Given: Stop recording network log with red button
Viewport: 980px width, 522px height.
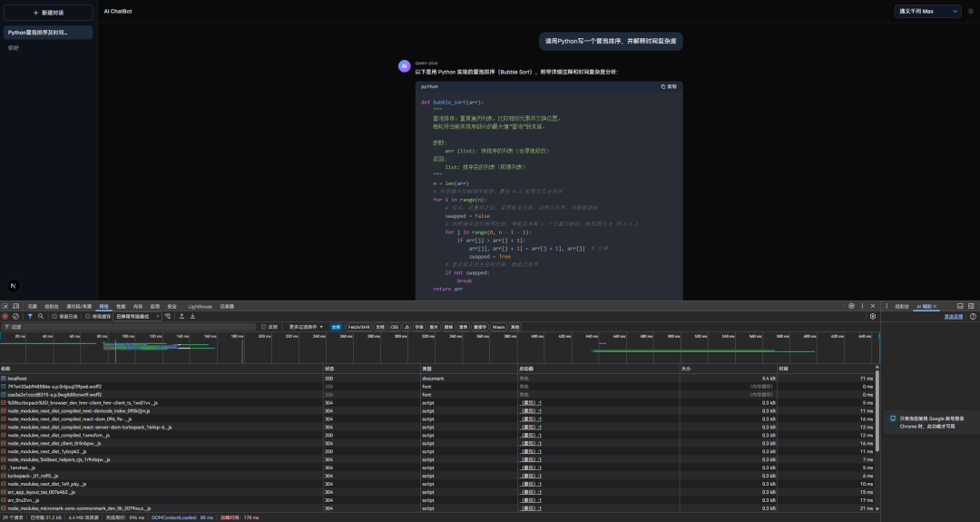Looking at the screenshot, I should tap(5, 316).
